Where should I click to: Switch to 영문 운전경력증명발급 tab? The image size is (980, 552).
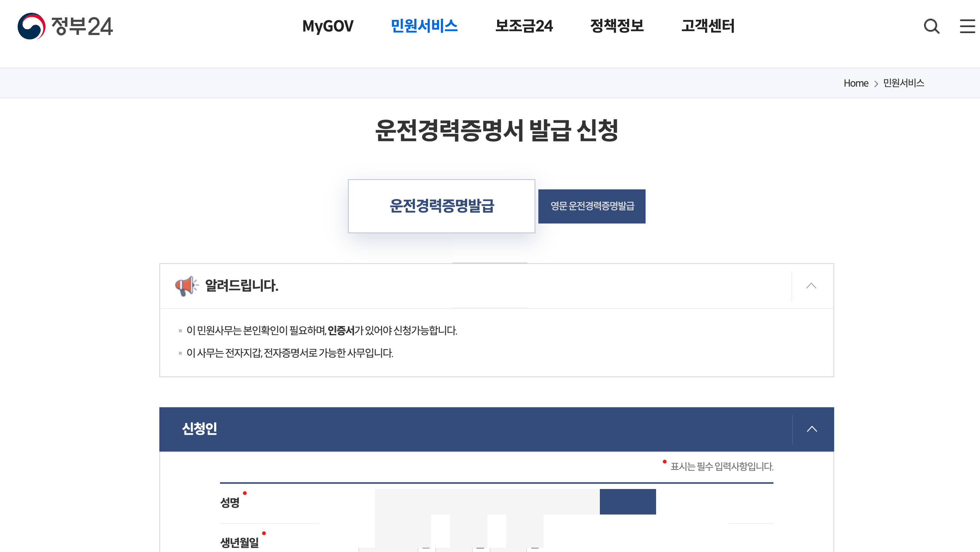pyautogui.click(x=592, y=206)
